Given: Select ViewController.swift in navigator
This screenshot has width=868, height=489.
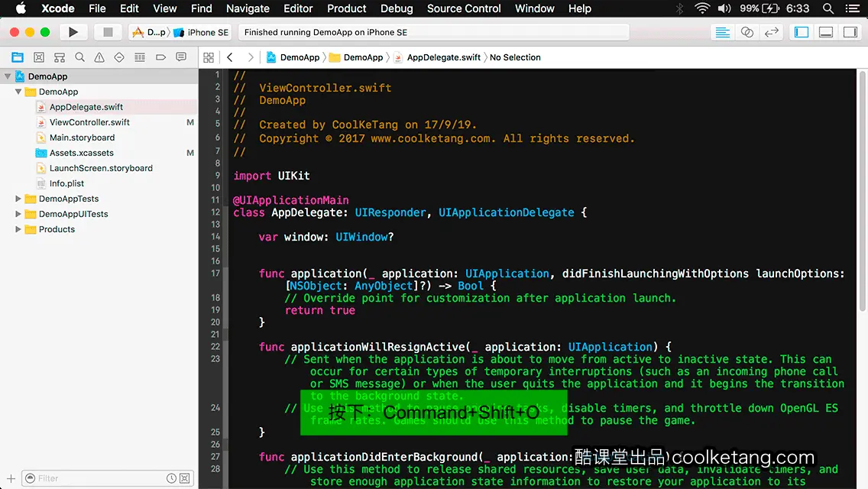Looking at the screenshot, I should 89,122.
